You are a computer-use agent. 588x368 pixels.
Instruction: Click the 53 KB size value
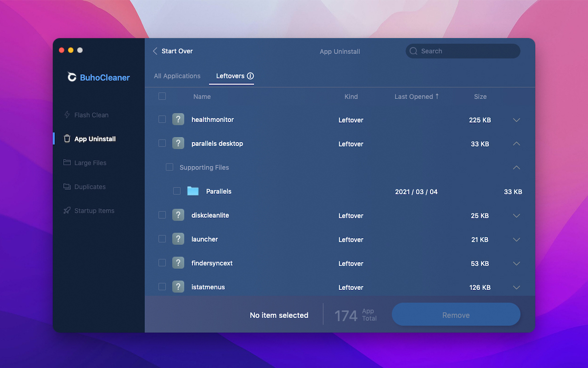coord(480,264)
